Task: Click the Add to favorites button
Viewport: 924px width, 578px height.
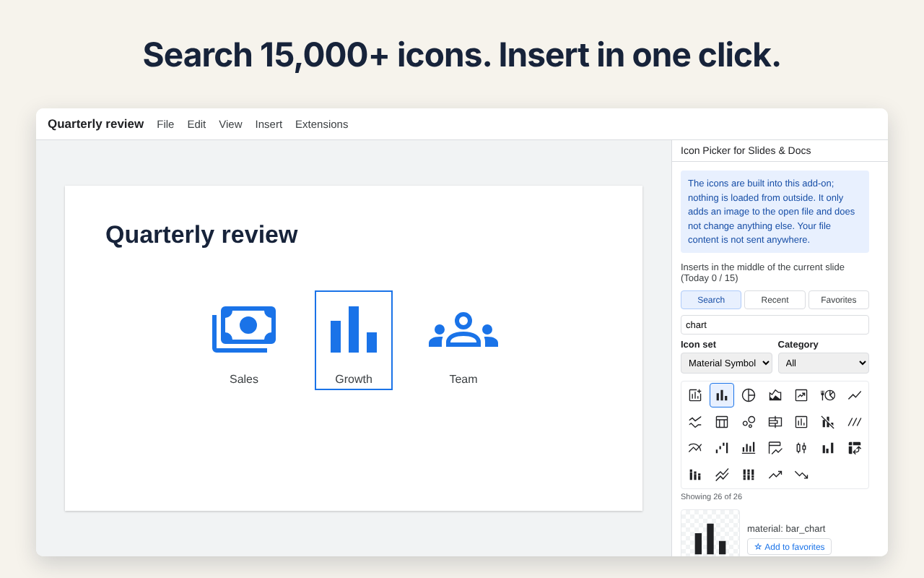Action: coord(789,547)
